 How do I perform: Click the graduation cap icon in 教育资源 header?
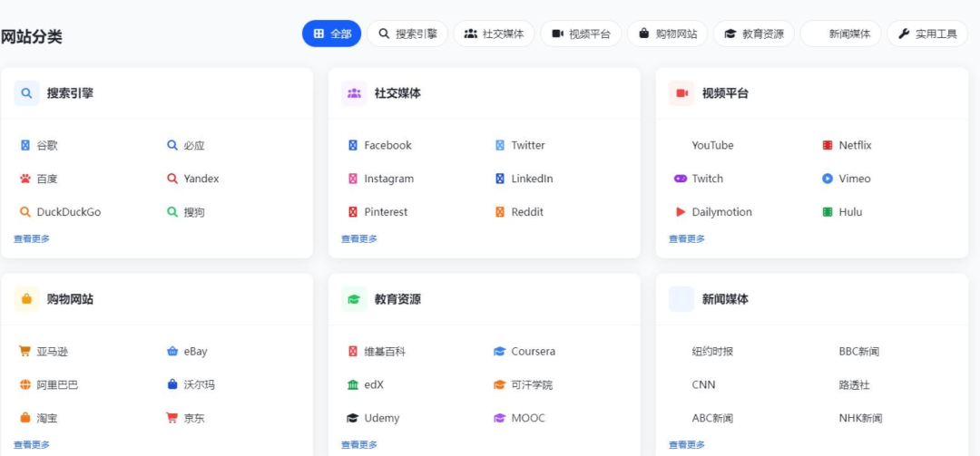[354, 299]
